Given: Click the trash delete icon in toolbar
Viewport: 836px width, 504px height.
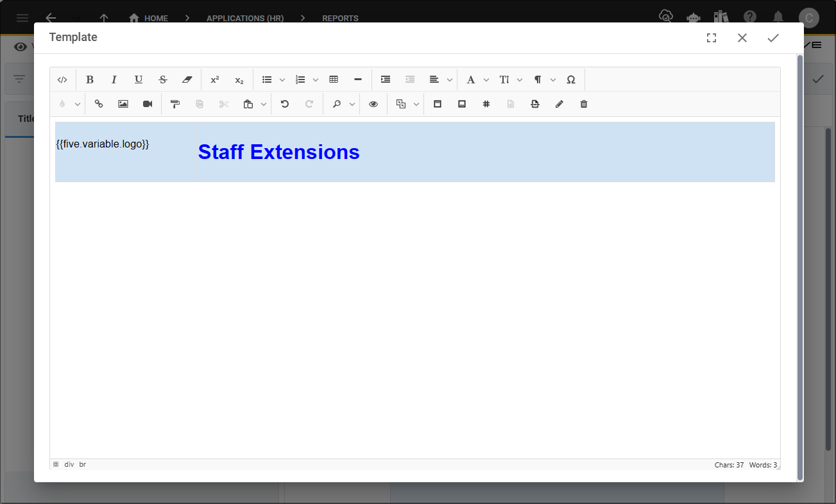Looking at the screenshot, I should pyautogui.click(x=584, y=104).
